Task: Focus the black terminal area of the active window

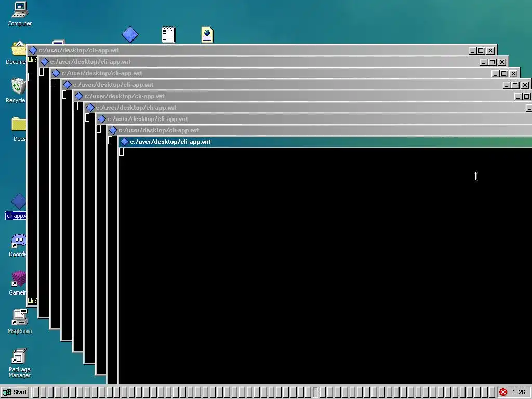Action: [325, 265]
